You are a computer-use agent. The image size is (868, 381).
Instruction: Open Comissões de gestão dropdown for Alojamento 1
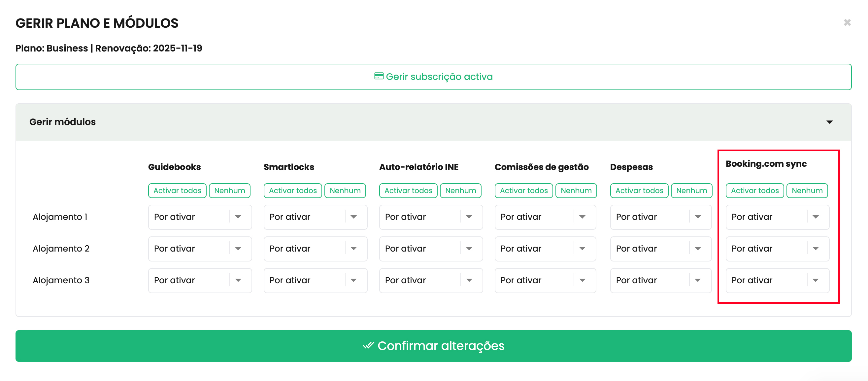(546, 217)
